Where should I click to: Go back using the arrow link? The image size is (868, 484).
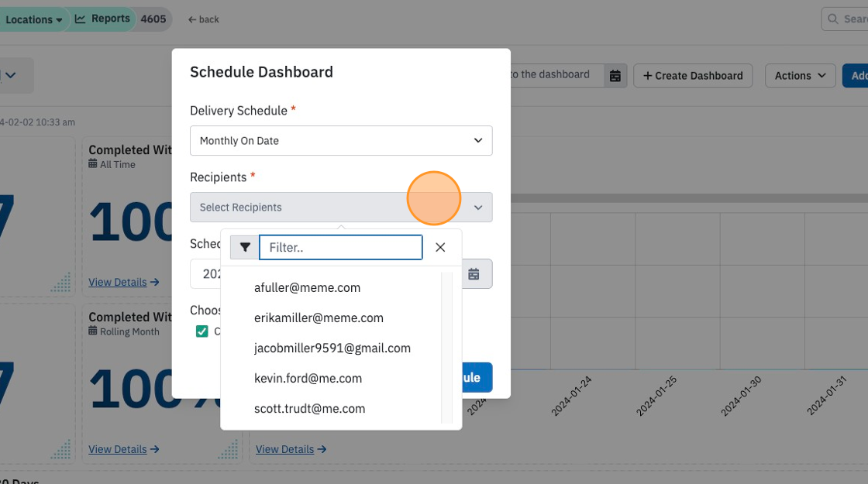204,19
